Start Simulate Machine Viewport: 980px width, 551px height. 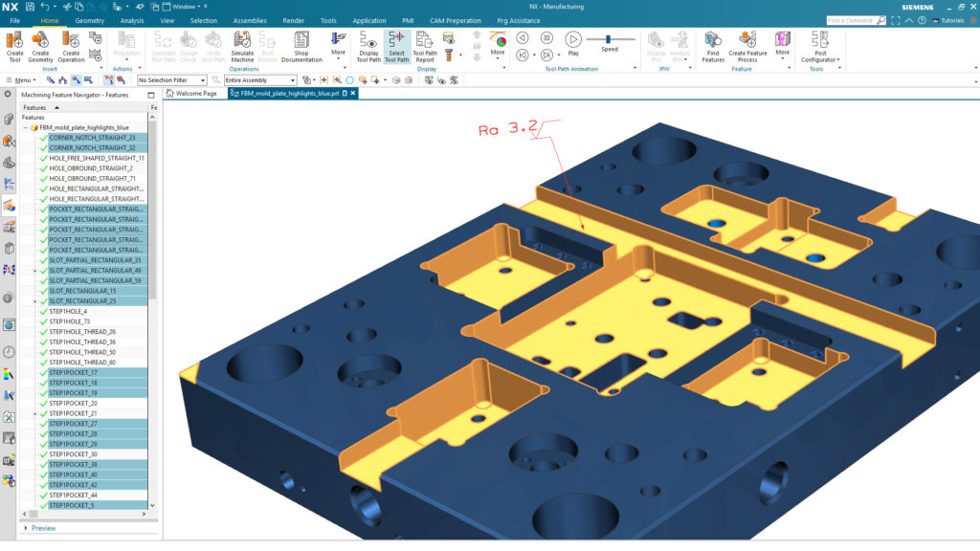[x=242, y=47]
